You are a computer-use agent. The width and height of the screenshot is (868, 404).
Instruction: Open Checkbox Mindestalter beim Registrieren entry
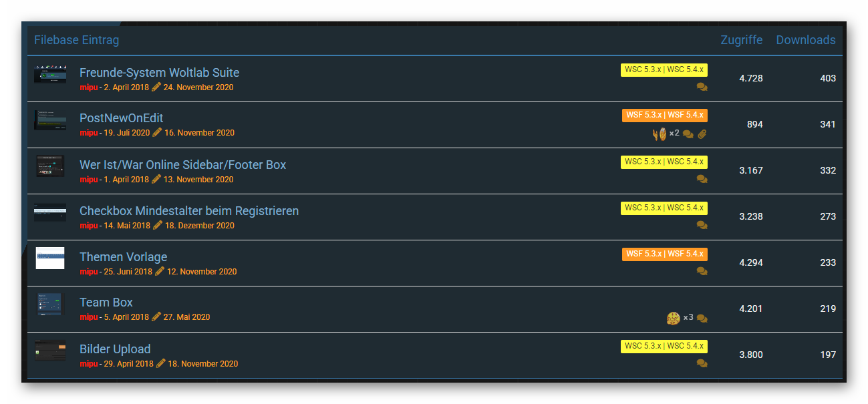point(189,211)
